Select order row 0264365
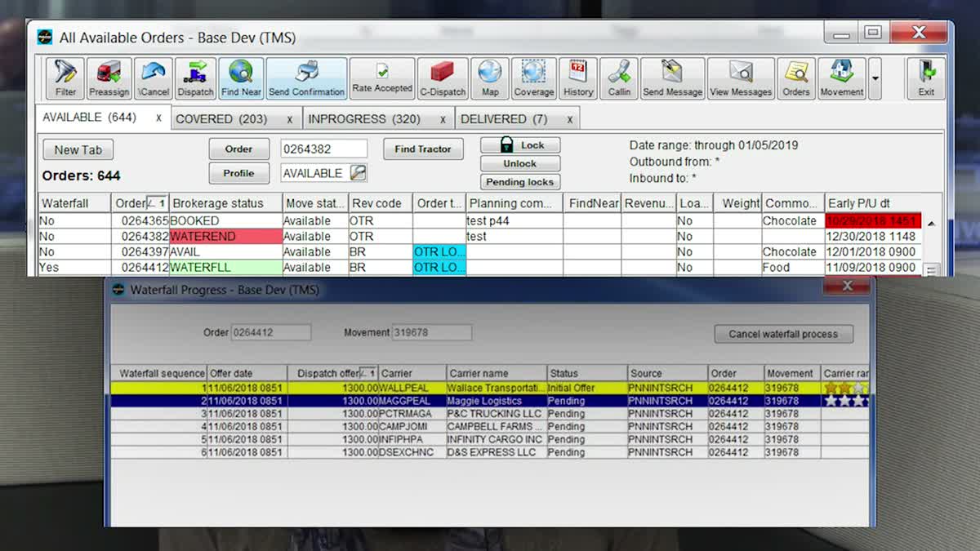Viewport: 980px width, 551px height. tap(480, 220)
